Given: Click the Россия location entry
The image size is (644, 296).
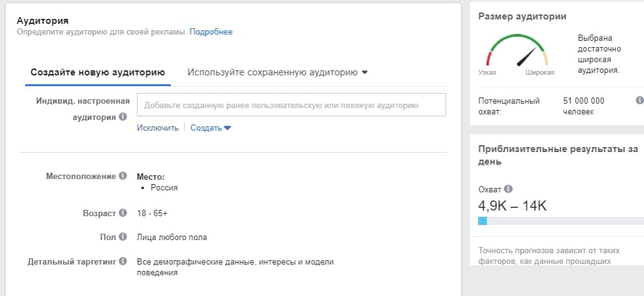Looking at the screenshot, I should point(164,187).
